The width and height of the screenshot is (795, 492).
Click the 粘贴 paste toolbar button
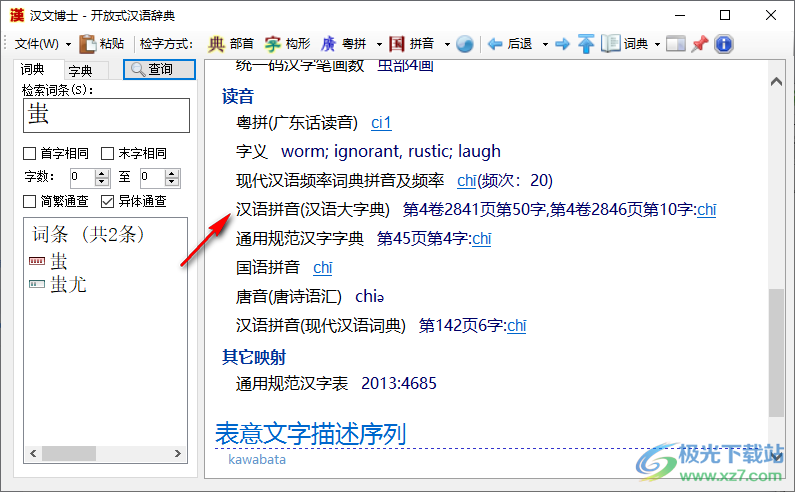click(x=102, y=44)
